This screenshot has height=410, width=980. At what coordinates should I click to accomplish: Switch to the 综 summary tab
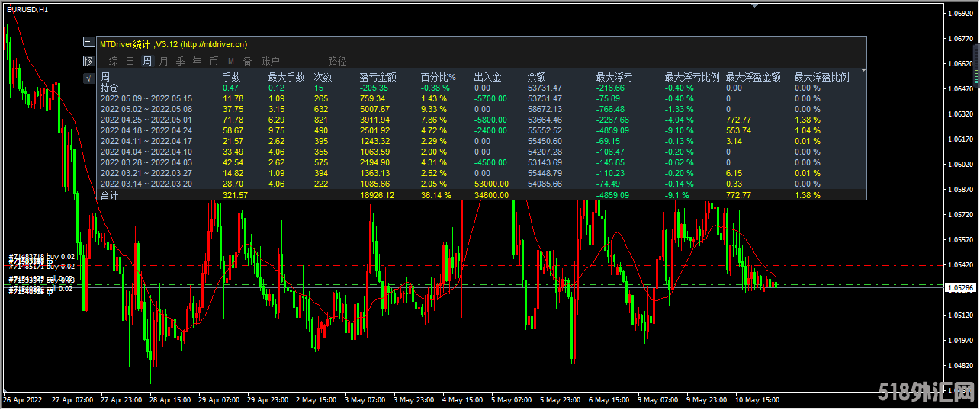point(113,61)
